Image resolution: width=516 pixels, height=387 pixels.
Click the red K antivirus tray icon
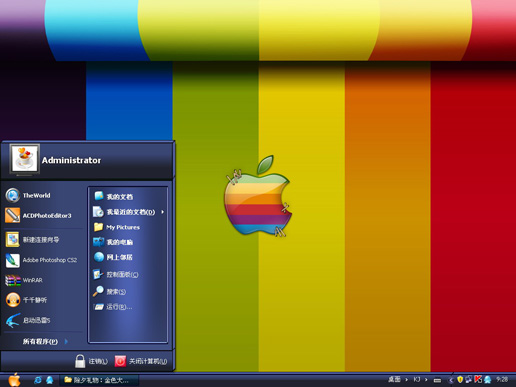tap(478, 379)
